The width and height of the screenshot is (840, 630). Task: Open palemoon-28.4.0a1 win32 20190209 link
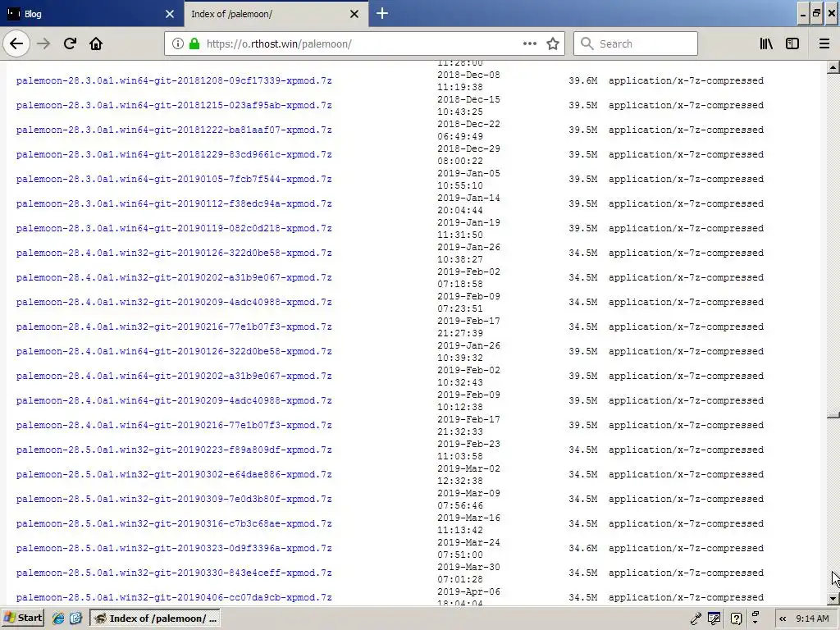[x=174, y=302]
